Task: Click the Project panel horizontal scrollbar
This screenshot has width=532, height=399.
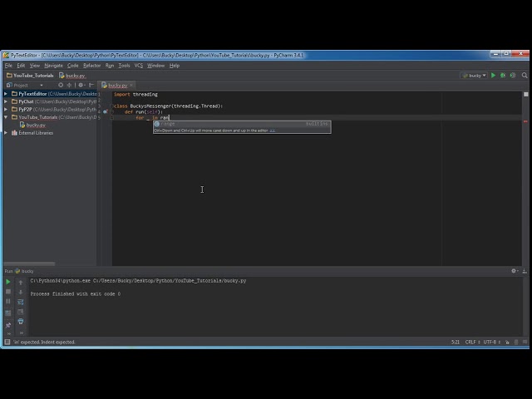Action: [x=29, y=264]
